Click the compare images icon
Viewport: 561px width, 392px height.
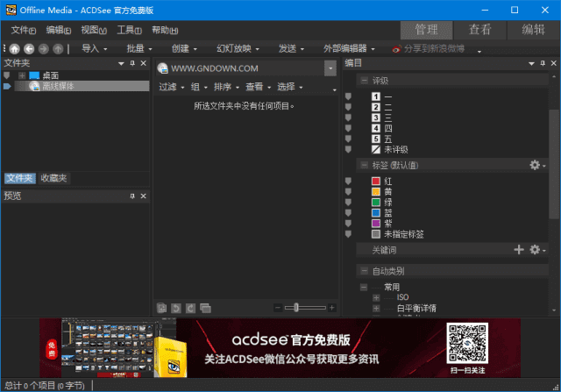pyautogui.click(x=205, y=308)
